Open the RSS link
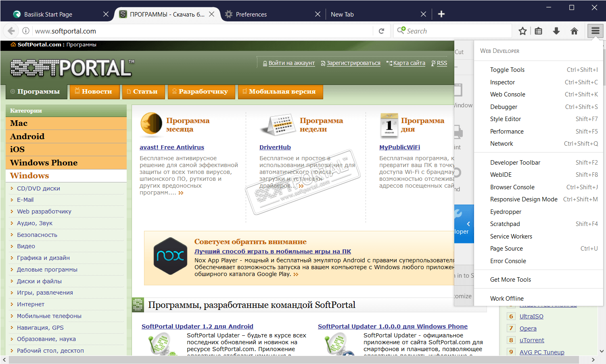606x364 pixels. coord(442,63)
